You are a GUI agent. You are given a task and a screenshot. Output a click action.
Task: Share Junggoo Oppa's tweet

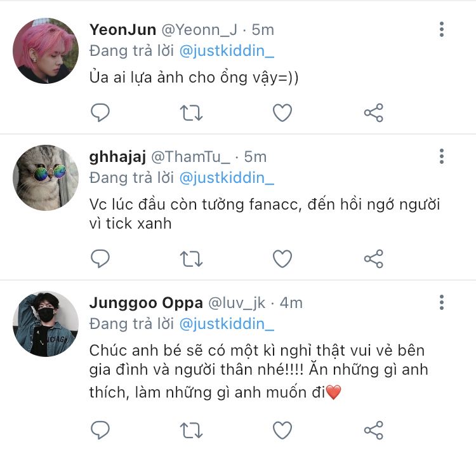click(374, 430)
